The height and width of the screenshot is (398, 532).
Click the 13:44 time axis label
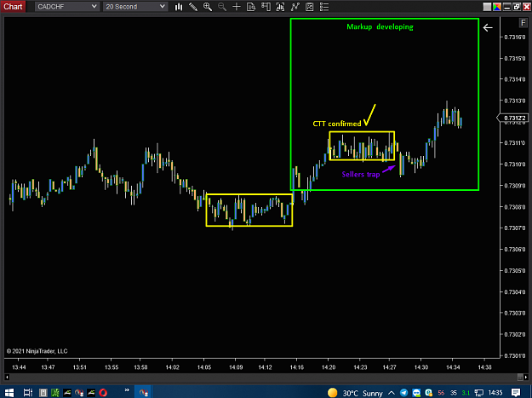coord(19,367)
